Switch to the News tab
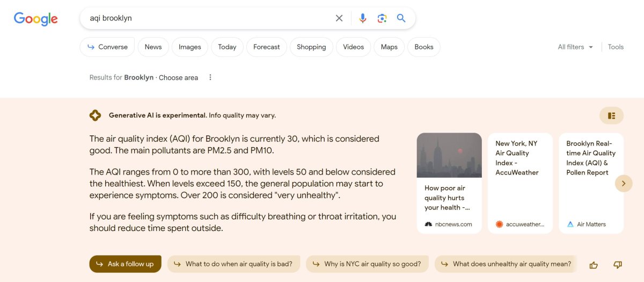 153,47
